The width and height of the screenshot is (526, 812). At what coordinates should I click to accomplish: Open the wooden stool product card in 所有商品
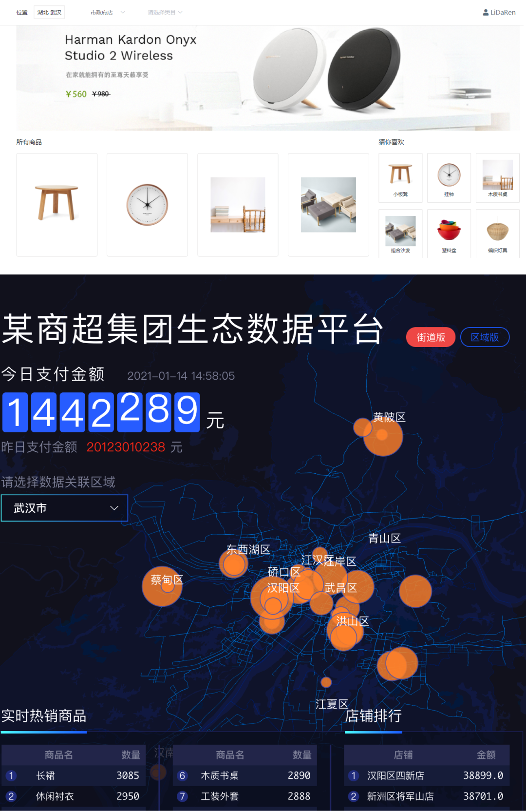[57, 205]
